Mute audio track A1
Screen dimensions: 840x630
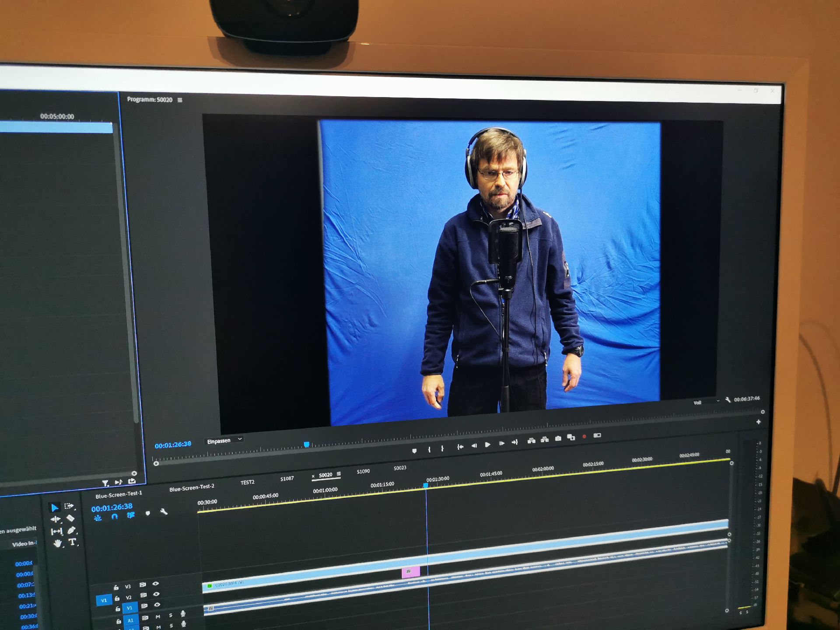tap(158, 616)
